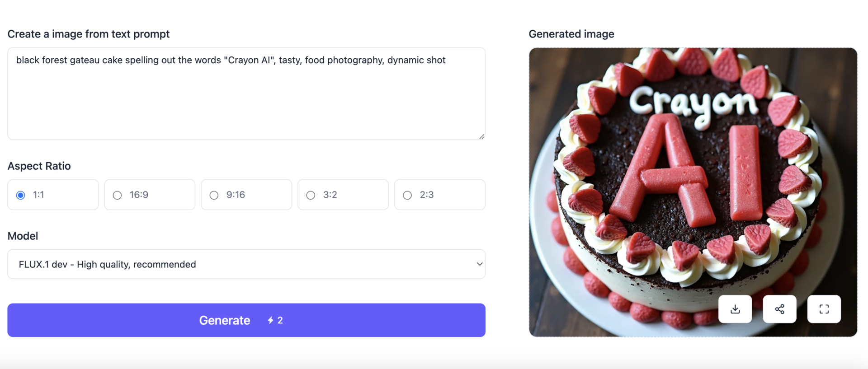Open the generated image in fullscreen
This screenshot has height=369, width=868.
pos(824,309)
